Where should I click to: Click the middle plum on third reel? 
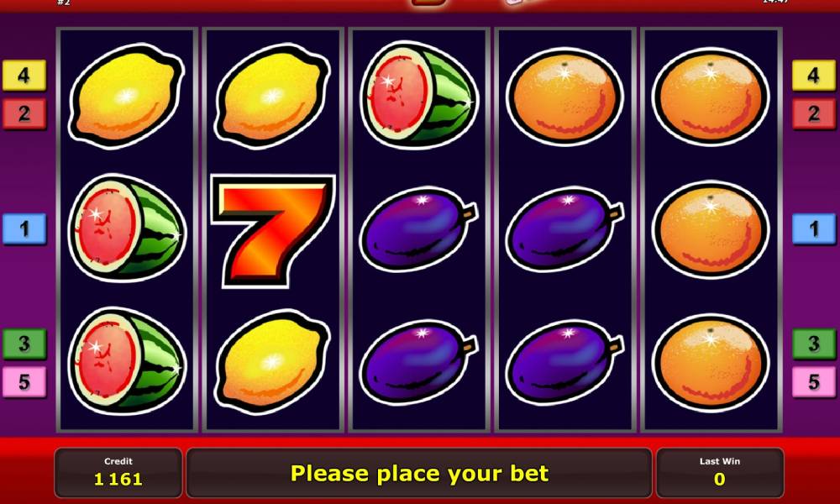(x=419, y=228)
